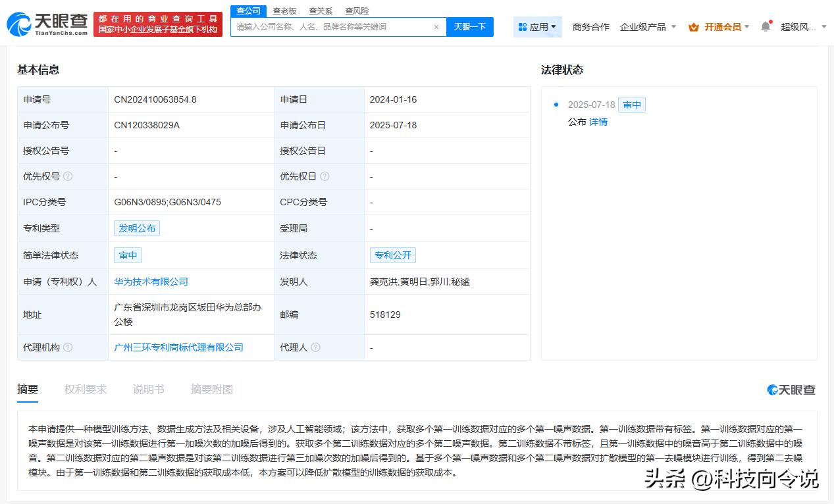Click the inventor names 龚克洪;黄明日;郭川;秘谧
Image resolution: width=834 pixels, height=504 pixels.
(420, 282)
